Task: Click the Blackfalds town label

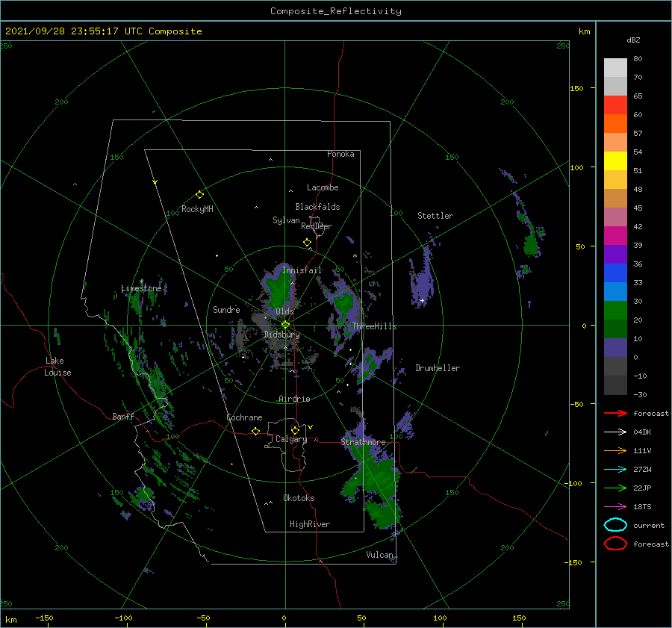Action: click(x=317, y=207)
